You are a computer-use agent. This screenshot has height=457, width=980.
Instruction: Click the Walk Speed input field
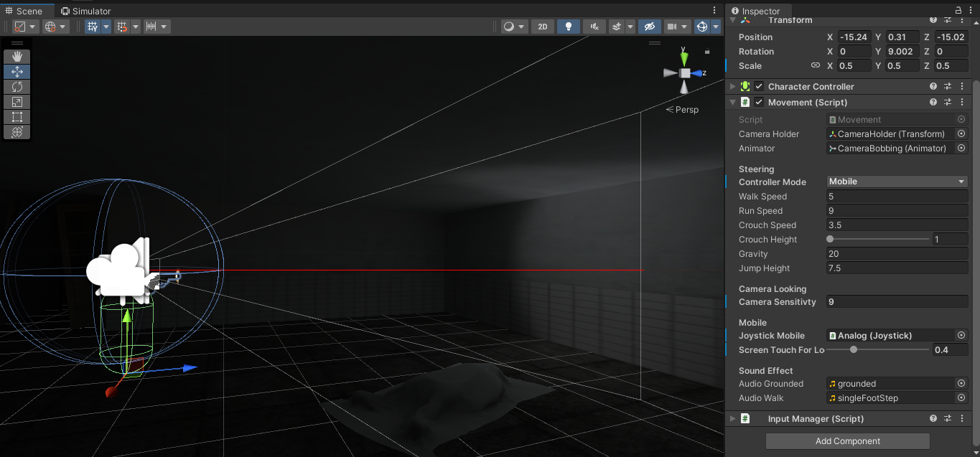click(x=897, y=196)
